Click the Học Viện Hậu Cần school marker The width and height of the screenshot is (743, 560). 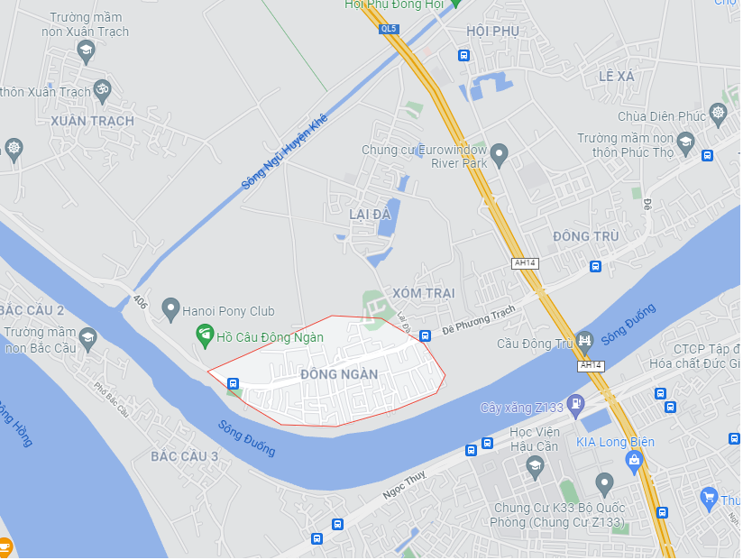click(x=535, y=468)
